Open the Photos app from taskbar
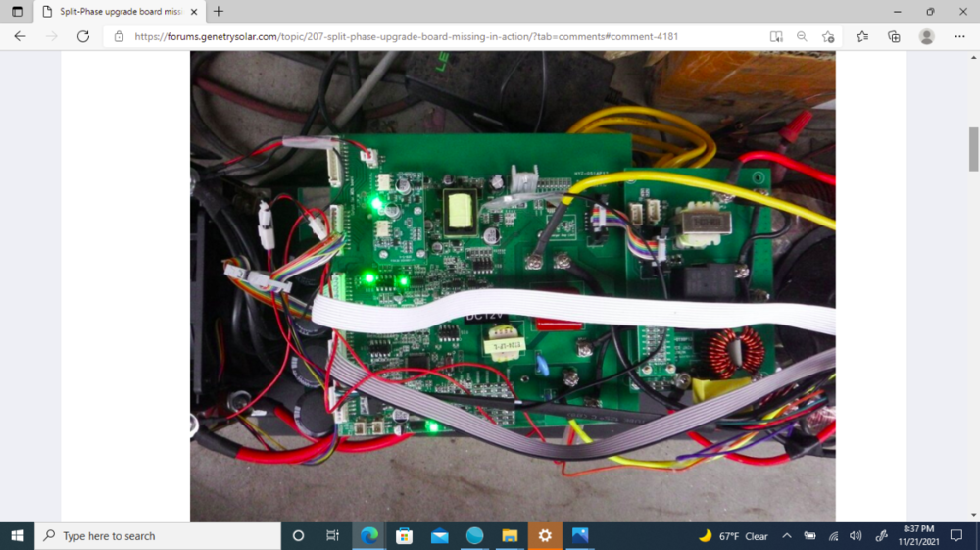This screenshot has width=980, height=550. click(x=580, y=535)
